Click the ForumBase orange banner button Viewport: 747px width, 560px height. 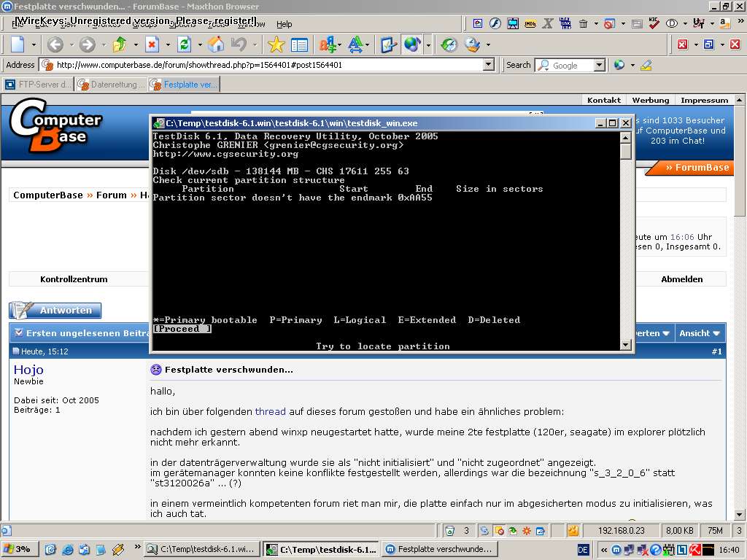pyautogui.click(x=690, y=168)
